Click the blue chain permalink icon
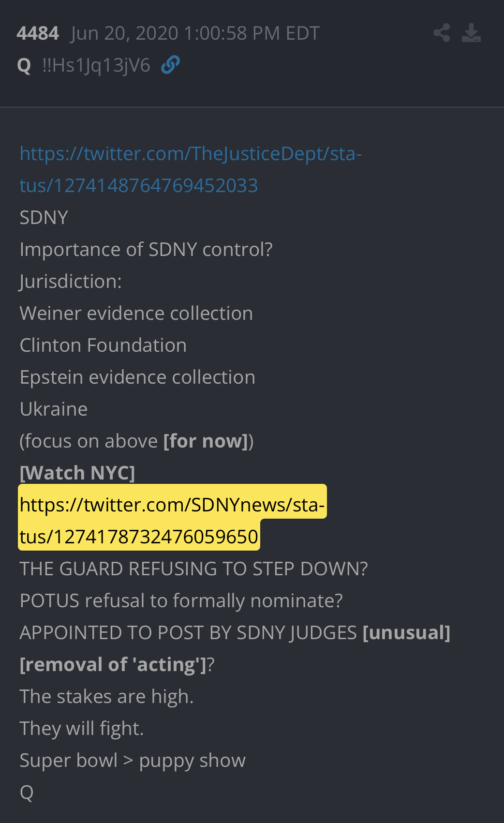The height and width of the screenshot is (823, 504). (170, 64)
